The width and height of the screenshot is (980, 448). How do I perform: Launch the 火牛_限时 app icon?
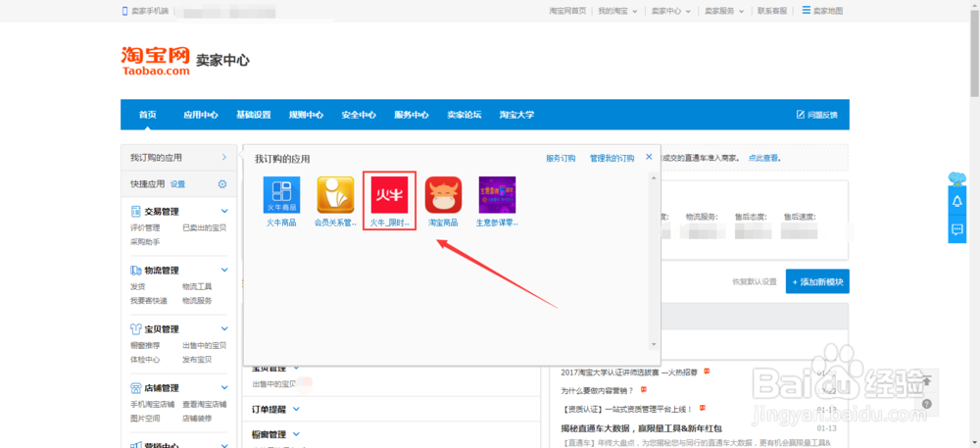[x=389, y=195]
